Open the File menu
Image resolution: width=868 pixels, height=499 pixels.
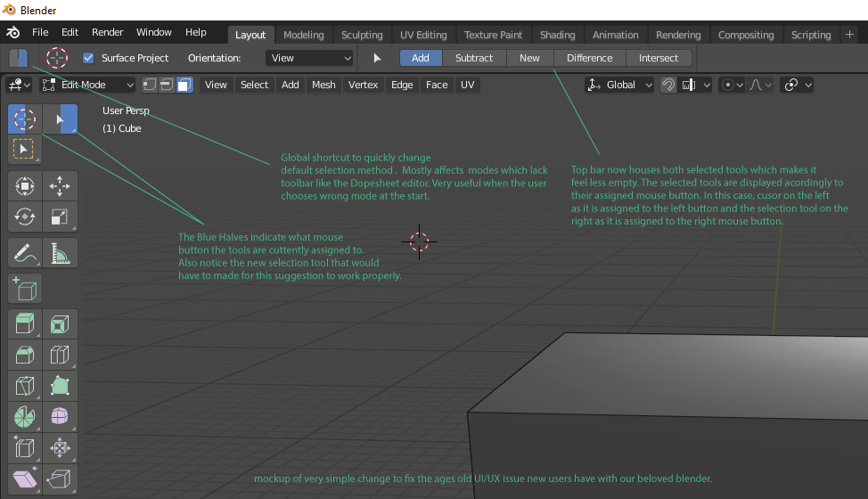[40, 32]
